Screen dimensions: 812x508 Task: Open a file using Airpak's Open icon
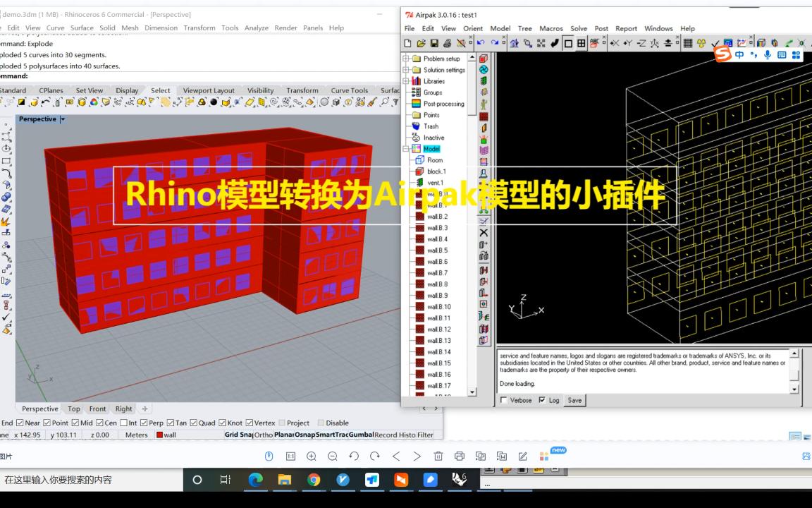click(420, 43)
